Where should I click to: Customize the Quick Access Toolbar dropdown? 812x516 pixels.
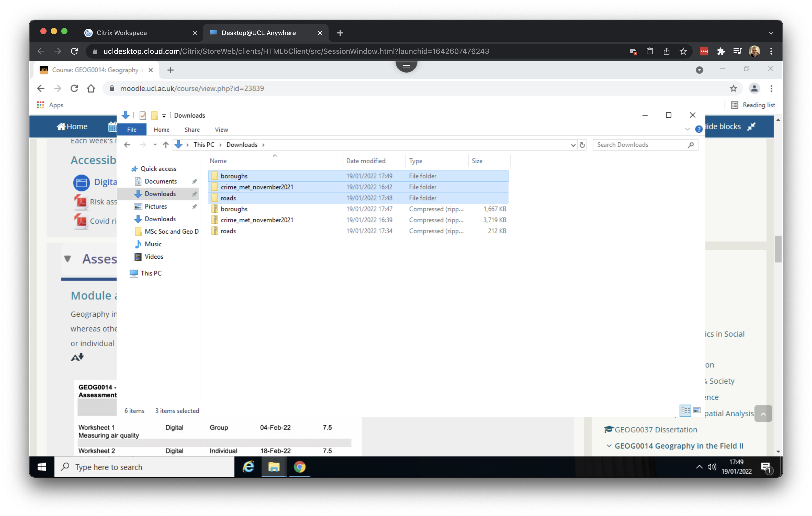pyautogui.click(x=164, y=115)
